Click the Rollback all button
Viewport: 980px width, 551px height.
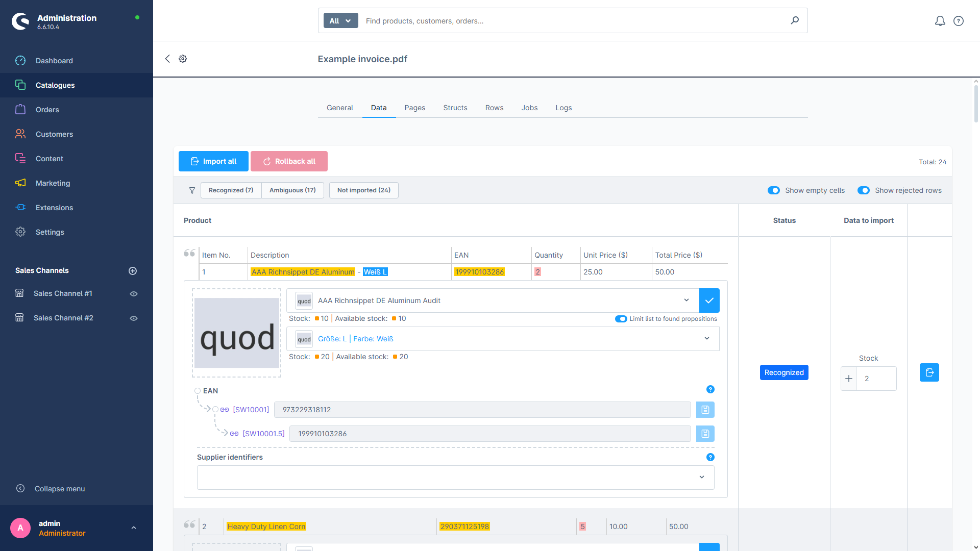pyautogui.click(x=289, y=161)
